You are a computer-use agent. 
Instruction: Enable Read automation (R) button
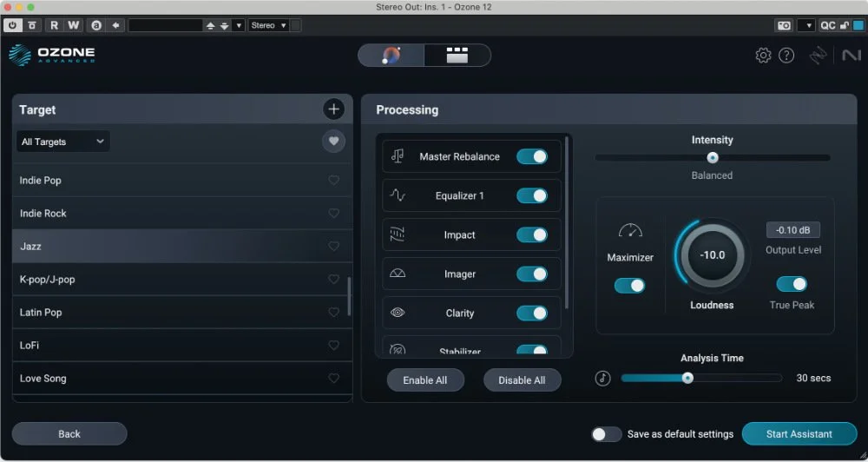(x=54, y=25)
